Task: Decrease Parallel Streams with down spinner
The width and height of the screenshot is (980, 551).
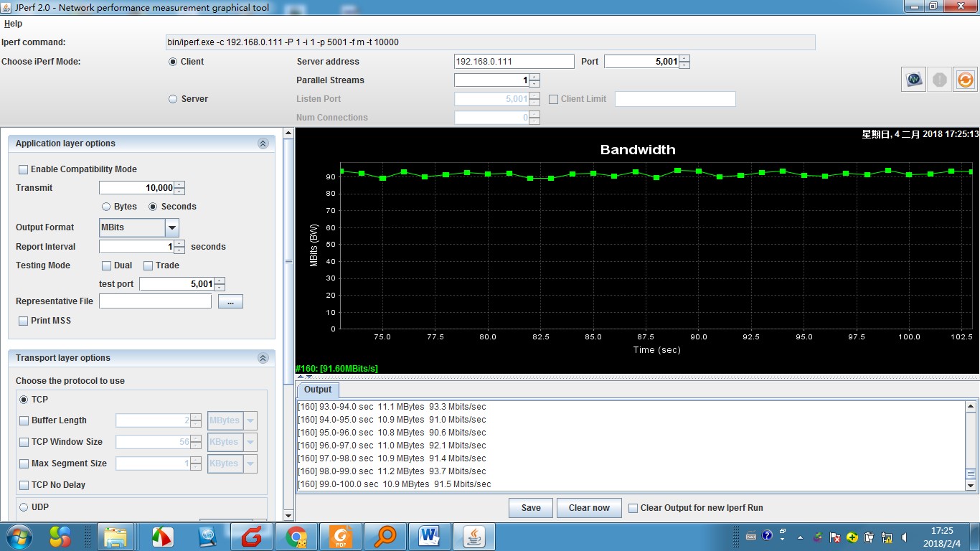Action: coord(534,84)
